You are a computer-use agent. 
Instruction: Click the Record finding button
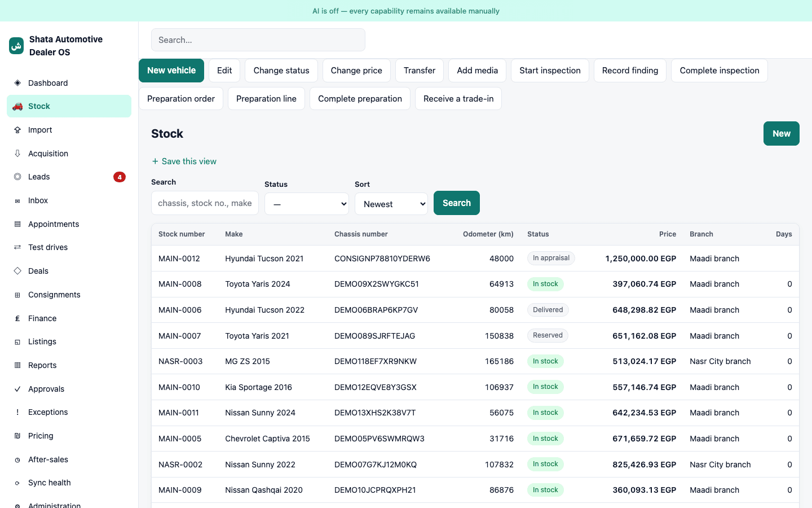pos(630,71)
